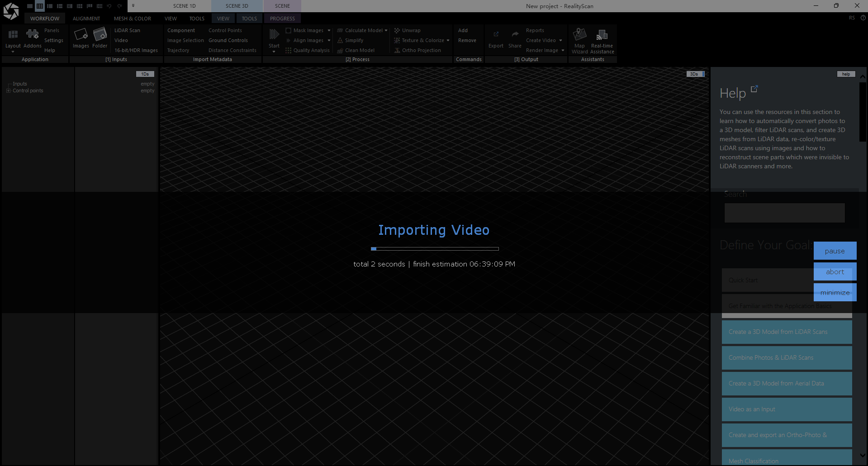Abort the video import
The width and height of the screenshot is (868, 466).
point(835,271)
